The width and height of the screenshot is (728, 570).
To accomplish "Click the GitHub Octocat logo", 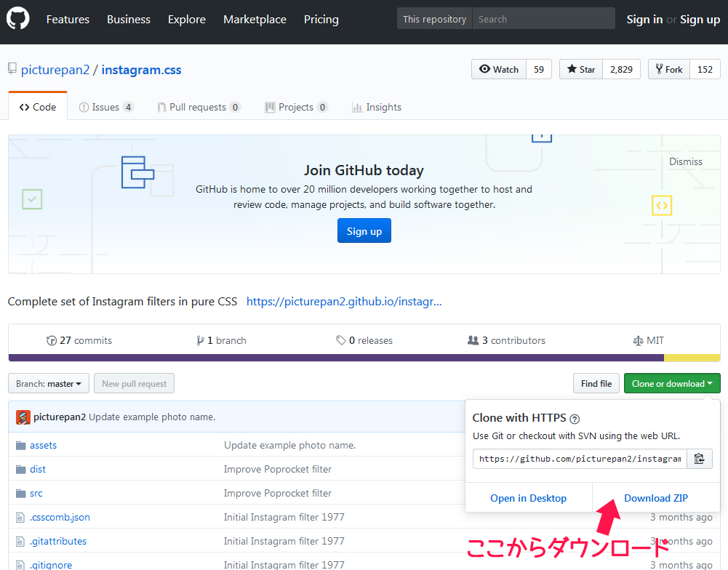I will pyautogui.click(x=18, y=19).
